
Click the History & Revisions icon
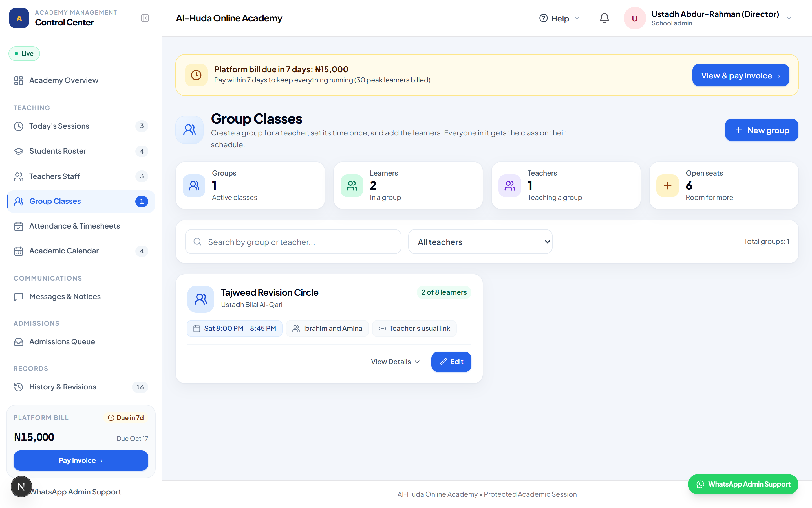(18, 387)
